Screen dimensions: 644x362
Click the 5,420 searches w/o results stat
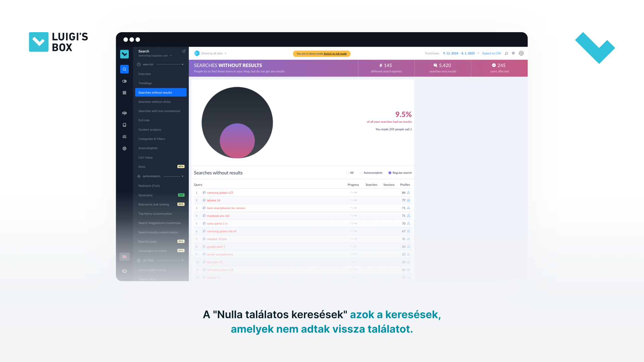pyautogui.click(x=443, y=68)
